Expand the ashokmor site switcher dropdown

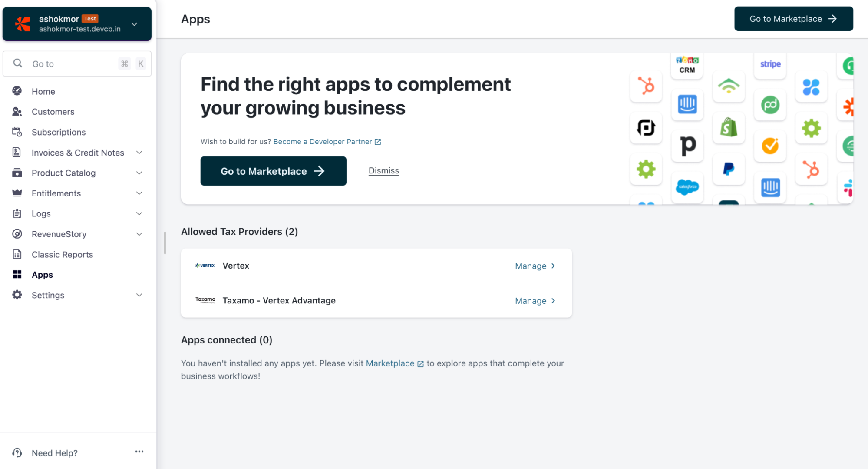click(135, 24)
